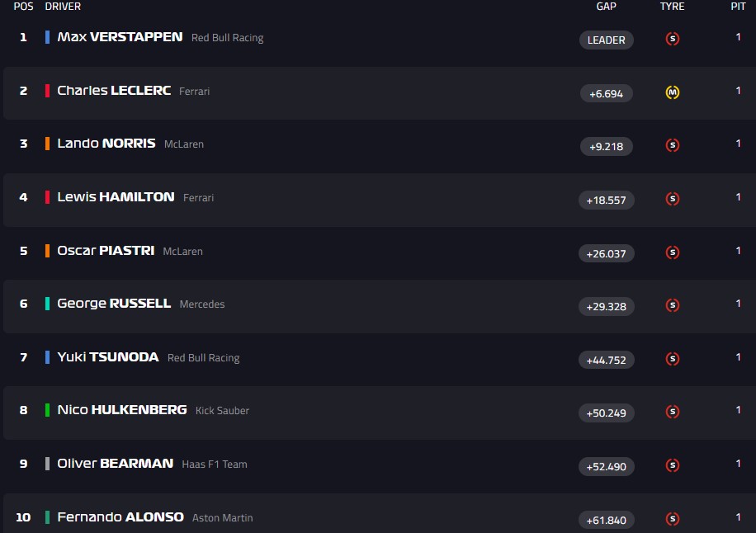Click the TYRE column header

(672, 7)
